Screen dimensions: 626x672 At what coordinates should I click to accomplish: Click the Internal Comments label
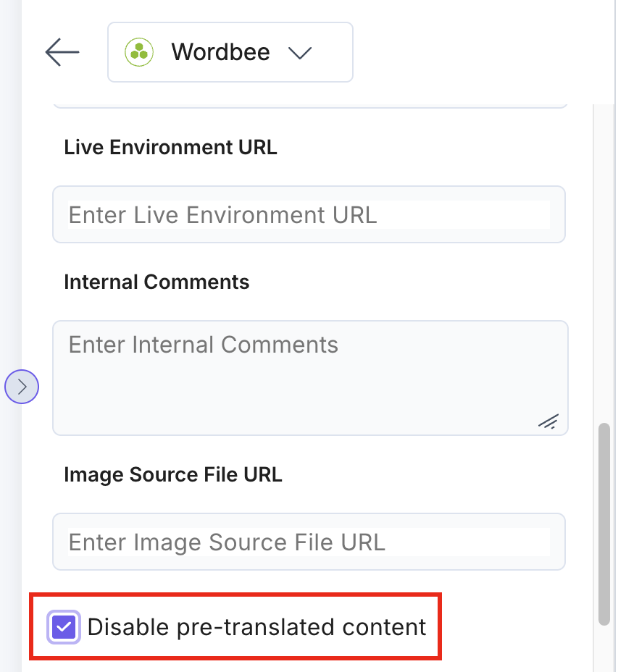[x=156, y=282]
